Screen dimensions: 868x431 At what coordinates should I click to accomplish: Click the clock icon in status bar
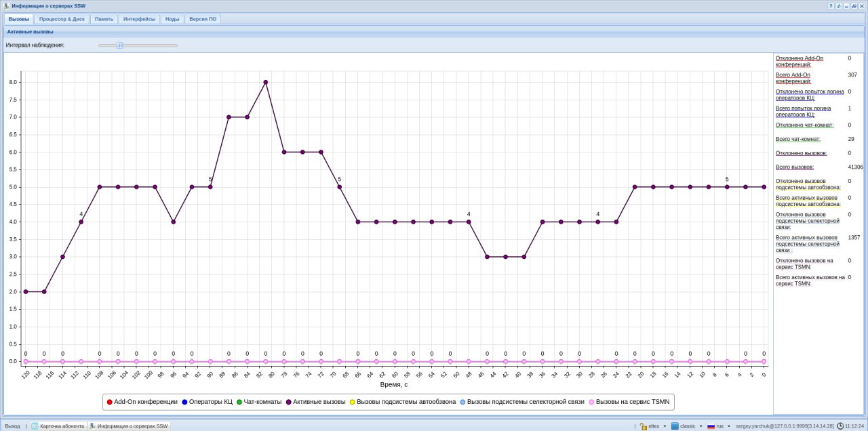click(840, 426)
